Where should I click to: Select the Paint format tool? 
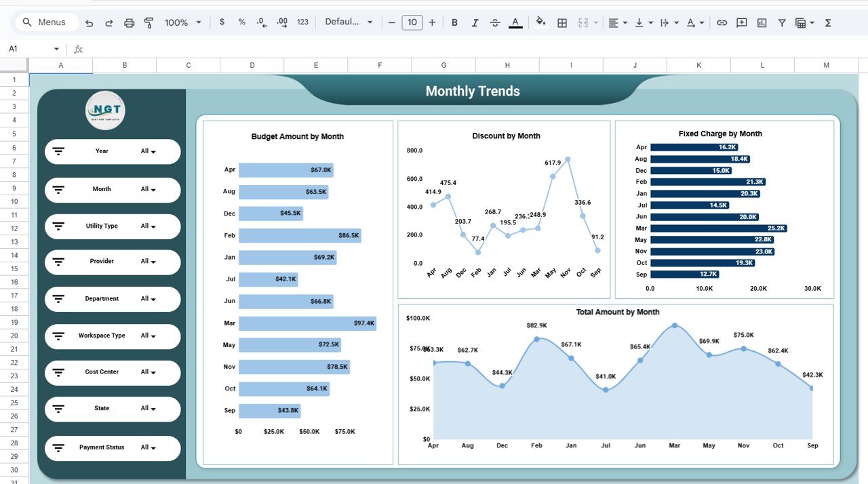click(149, 22)
